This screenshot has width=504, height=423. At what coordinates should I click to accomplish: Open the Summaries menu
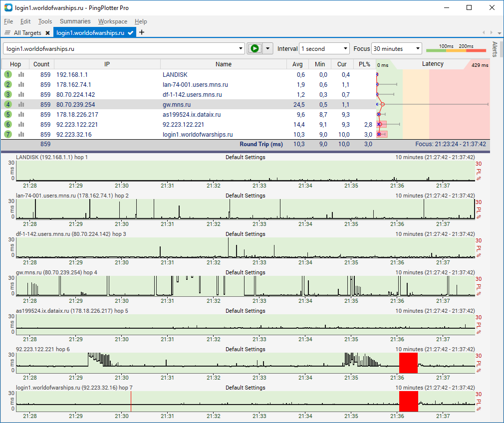[75, 21]
